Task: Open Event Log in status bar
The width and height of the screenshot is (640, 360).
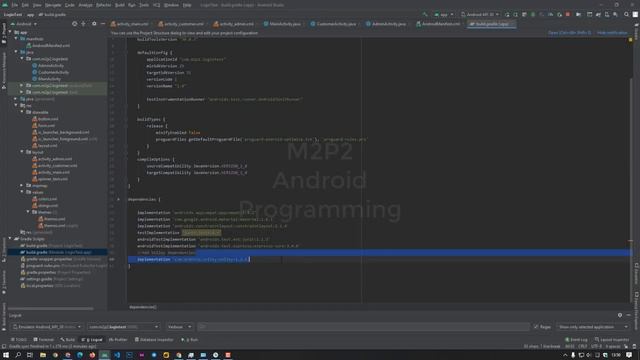Action: coord(576,340)
